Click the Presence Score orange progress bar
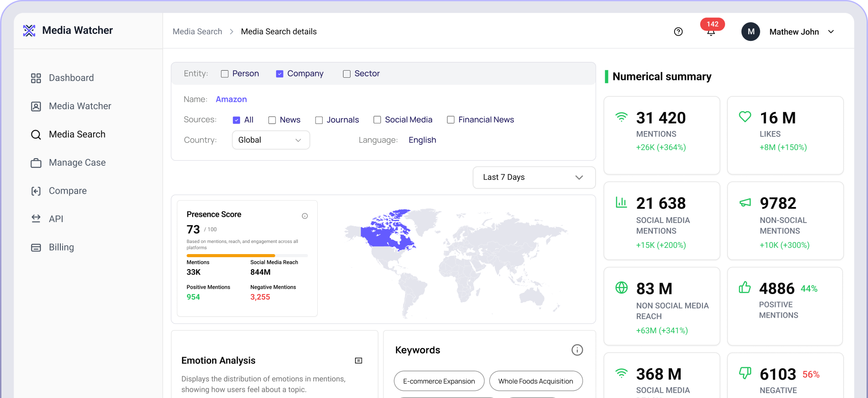This screenshot has height=398, width=868. [231, 255]
